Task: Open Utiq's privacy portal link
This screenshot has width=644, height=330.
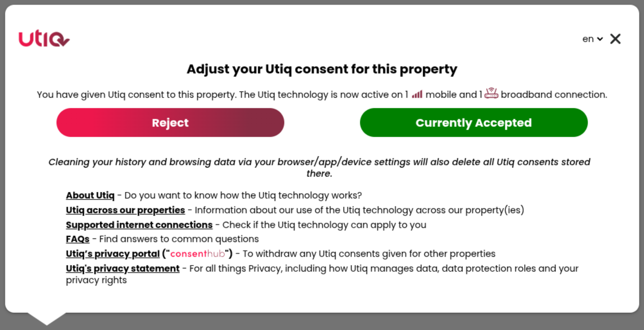Action: pyautogui.click(x=113, y=254)
